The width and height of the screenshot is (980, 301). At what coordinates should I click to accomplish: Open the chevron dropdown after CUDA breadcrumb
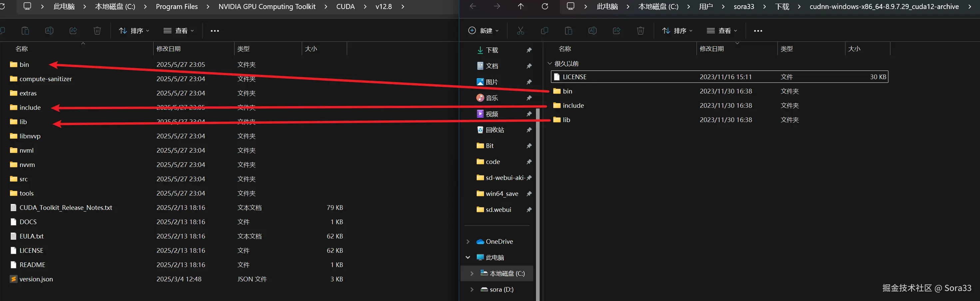point(365,6)
